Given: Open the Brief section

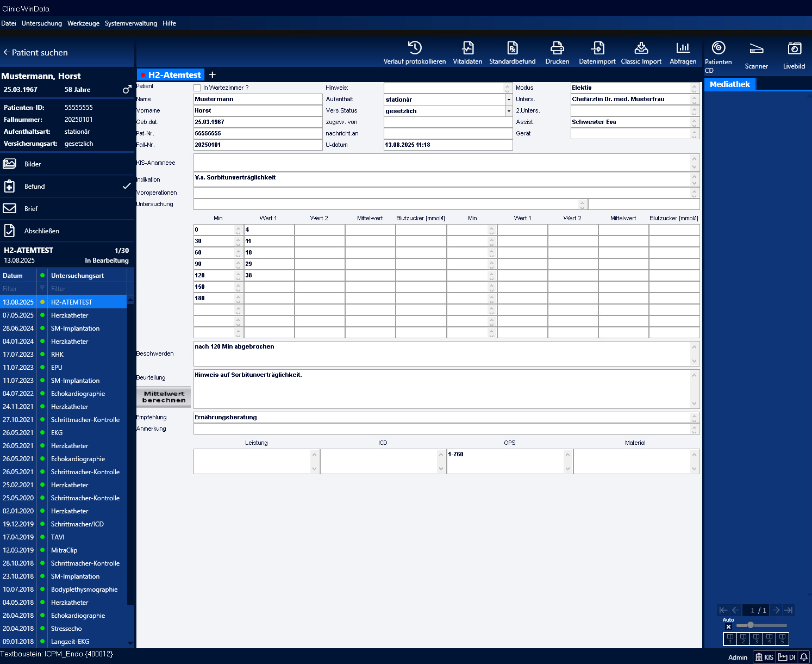Looking at the screenshot, I should (x=67, y=208).
